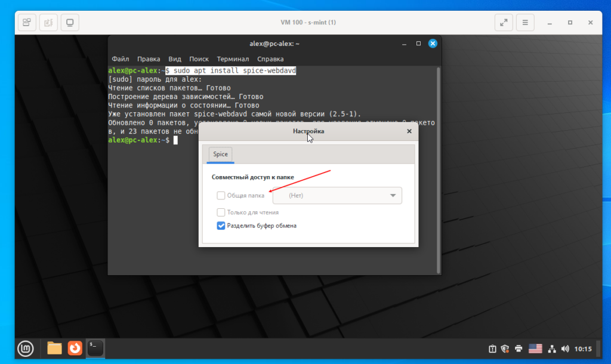Click the send key combination icon in viewer toolbar
This screenshot has height=364, width=611.
(x=27, y=22)
